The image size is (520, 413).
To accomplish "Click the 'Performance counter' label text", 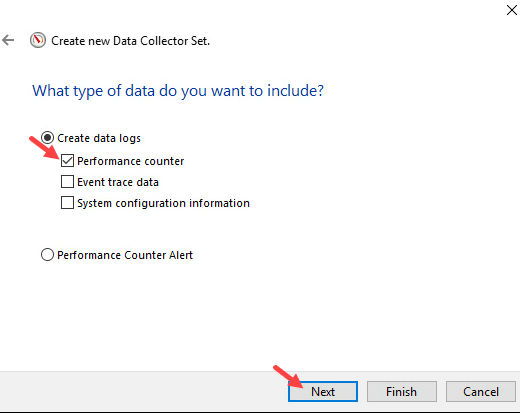I will coord(130,161).
